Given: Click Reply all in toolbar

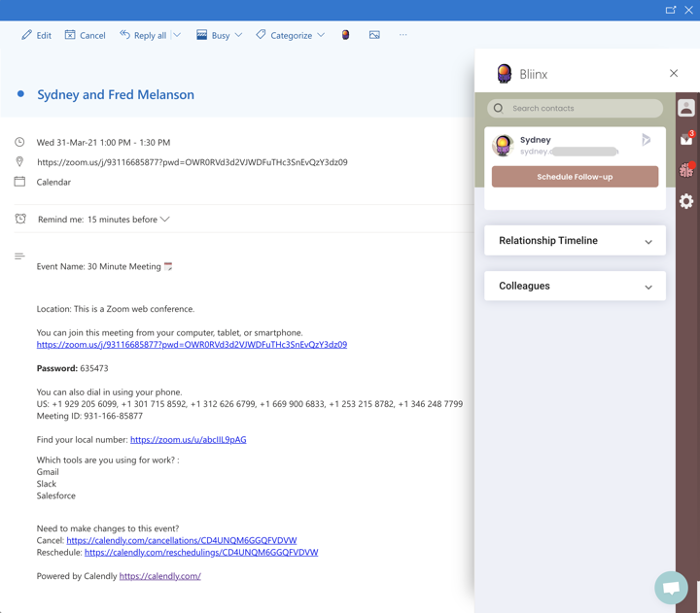Looking at the screenshot, I should [x=143, y=35].
